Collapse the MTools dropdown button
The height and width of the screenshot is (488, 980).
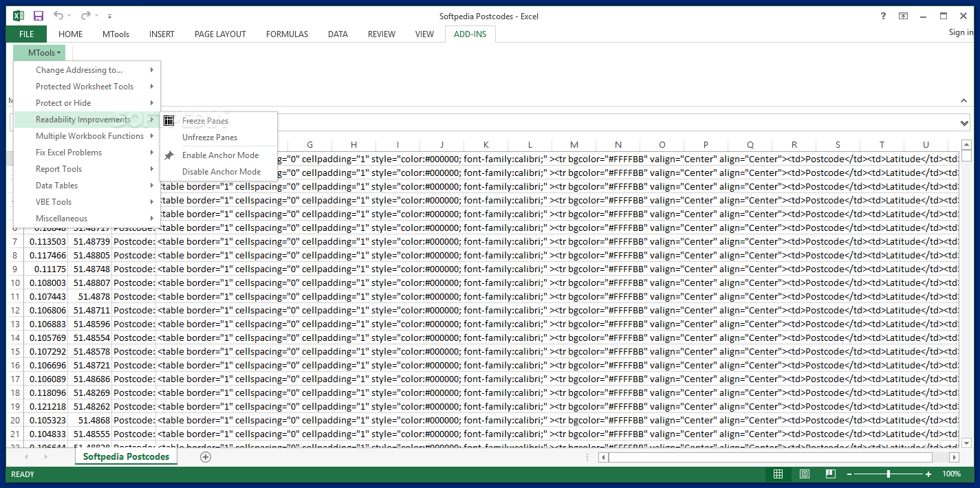pyautogui.click(x=39, y=52)
